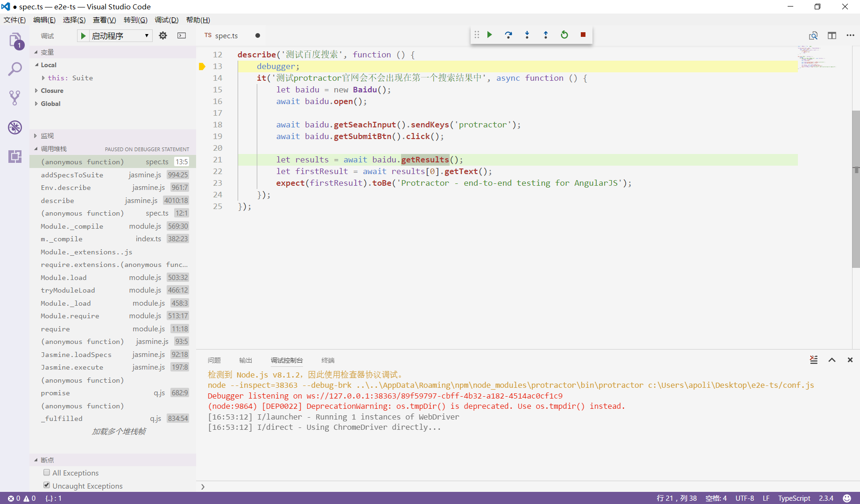Maximize the bottom panel
Viewport: 860px width, 504px height.
pyautogui.click(x=832, y=360)
